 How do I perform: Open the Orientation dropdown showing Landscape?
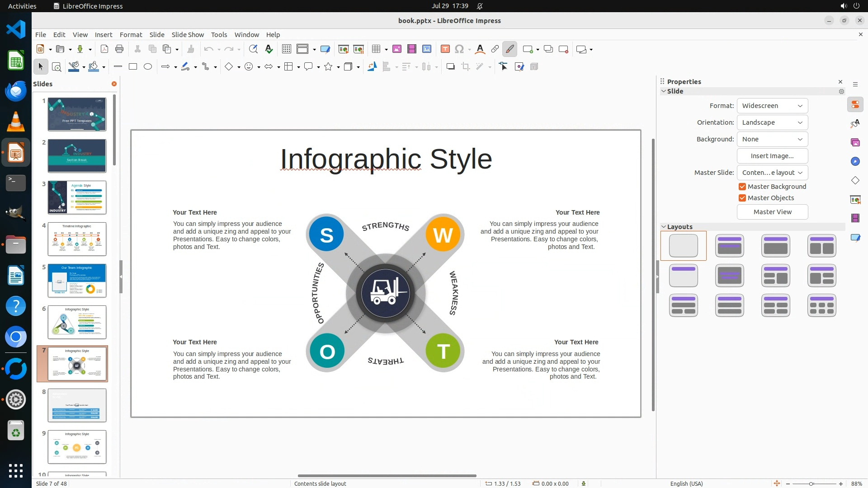(x=772, y=122)
